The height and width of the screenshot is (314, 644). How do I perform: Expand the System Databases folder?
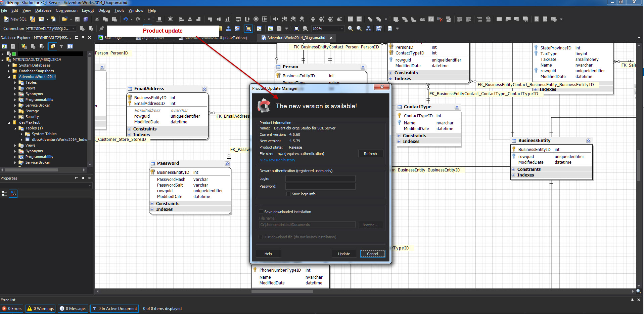click(9, 65)
